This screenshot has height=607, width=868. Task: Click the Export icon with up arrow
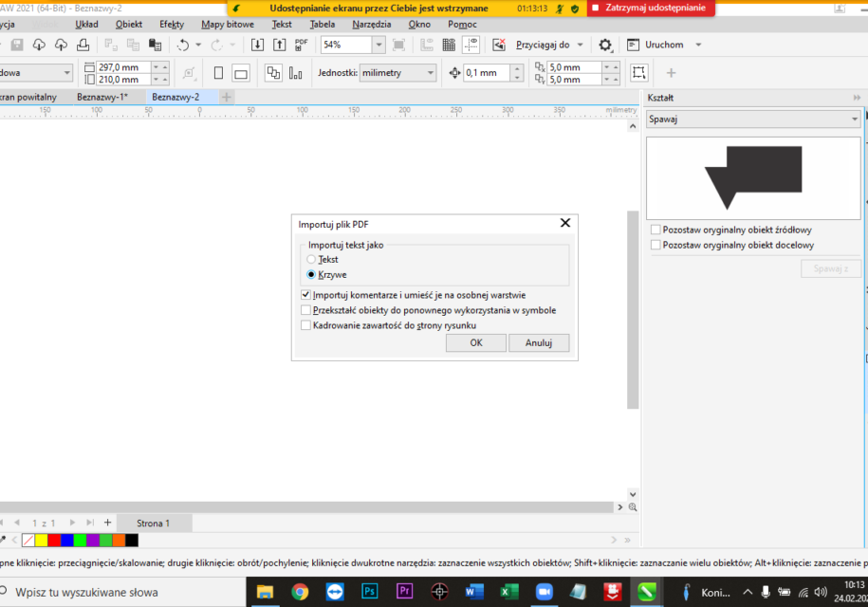click(280, 45)
